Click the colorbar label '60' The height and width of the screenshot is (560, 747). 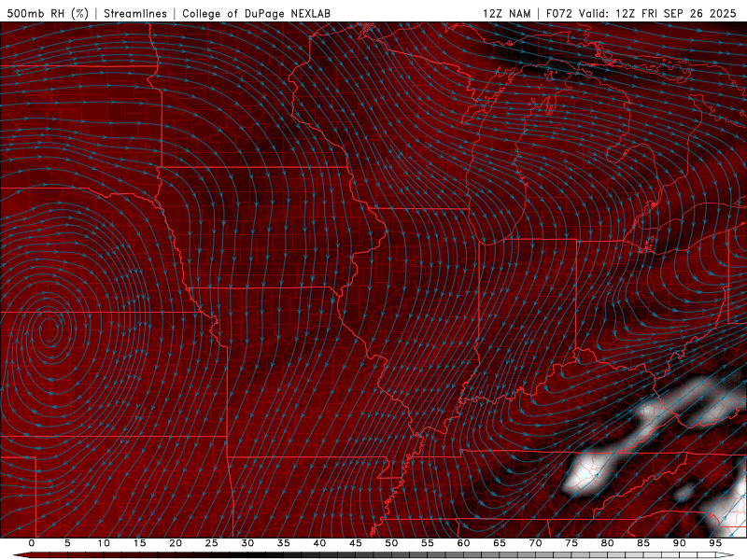pos(463,543)
